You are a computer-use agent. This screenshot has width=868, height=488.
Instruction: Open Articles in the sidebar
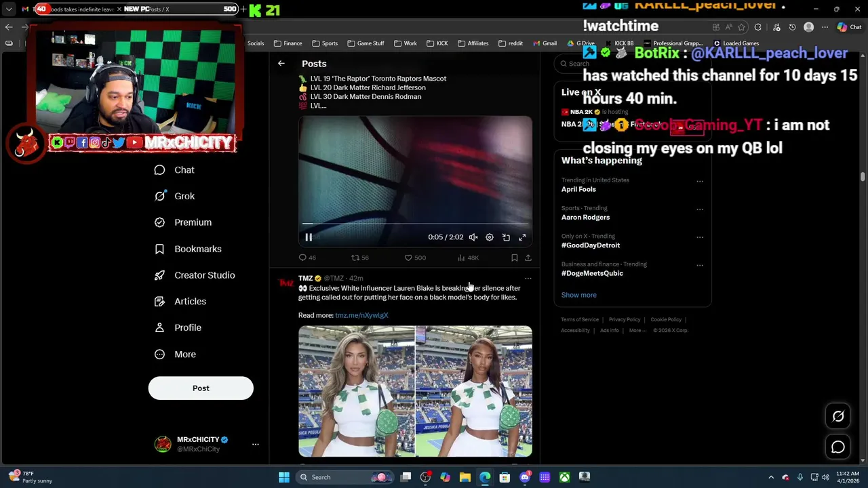(180, 302)
